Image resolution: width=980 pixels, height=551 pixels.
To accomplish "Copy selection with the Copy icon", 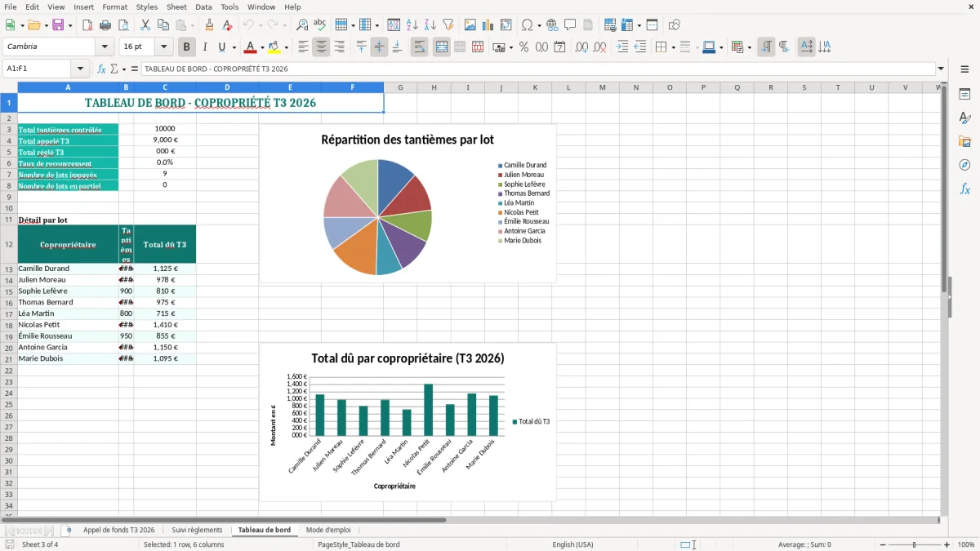I will click(163, 25).
